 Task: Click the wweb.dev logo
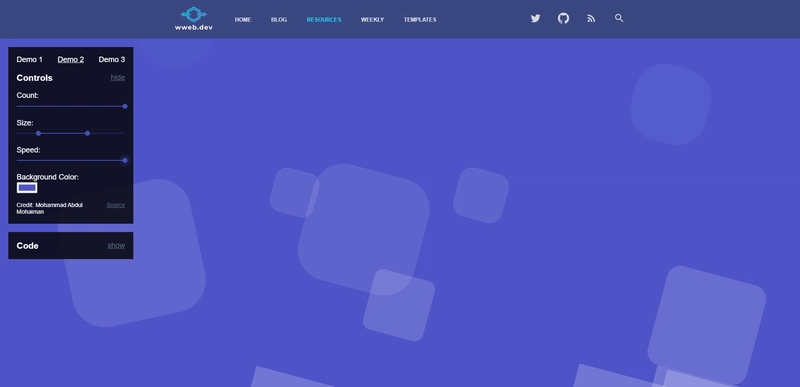pyautogui.click(x=193, y=19)
